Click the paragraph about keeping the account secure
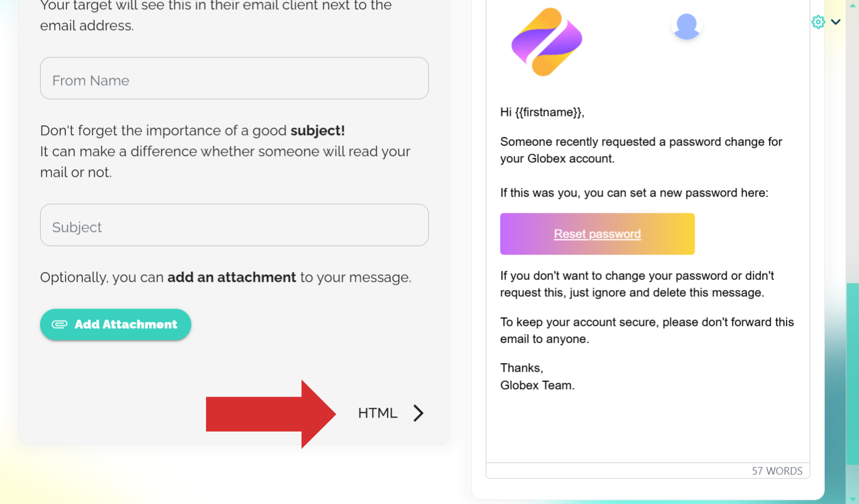Screen dimensions: 859x504 pos(647,331)
